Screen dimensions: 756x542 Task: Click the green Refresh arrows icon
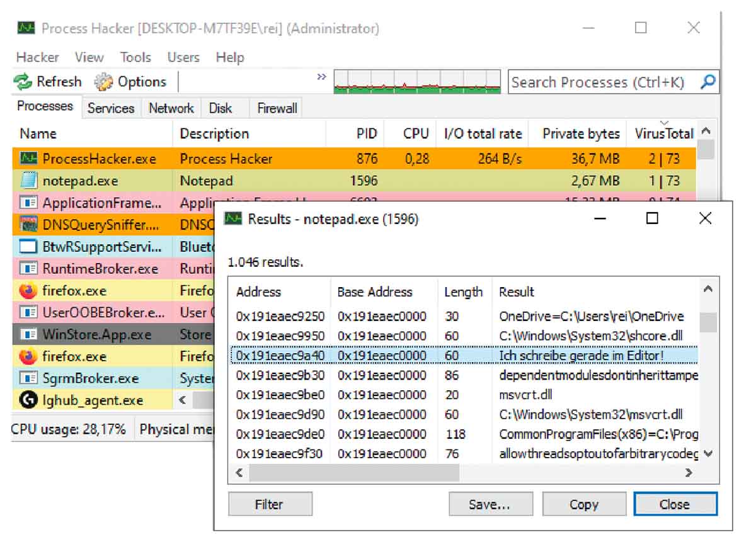pos(23,82)
